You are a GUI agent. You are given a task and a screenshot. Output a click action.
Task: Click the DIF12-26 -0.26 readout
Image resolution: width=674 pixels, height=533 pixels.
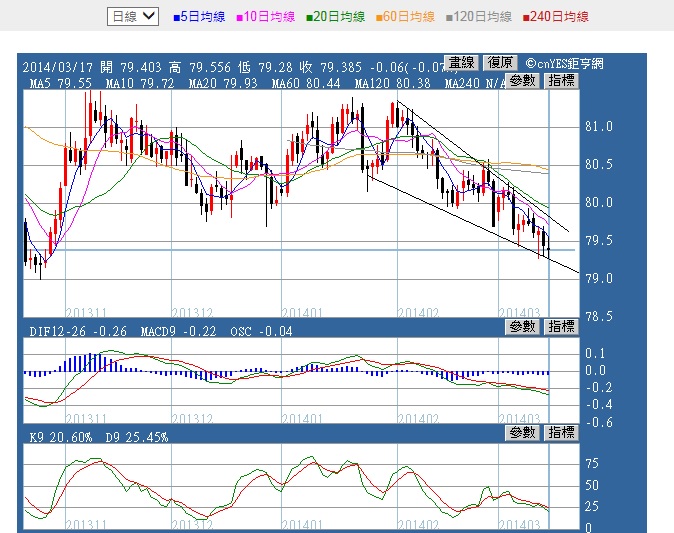pyautogui.click(x=78, y=331)
